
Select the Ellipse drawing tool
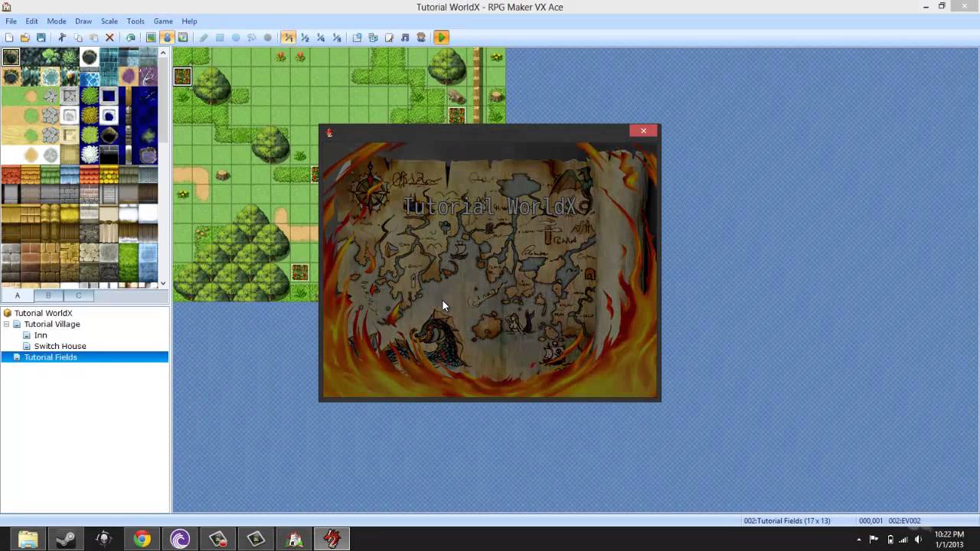[236, 37]
